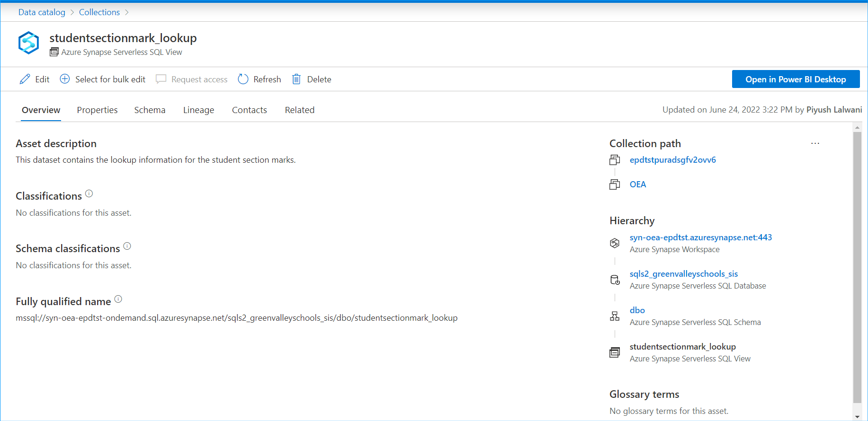Viewport: 868px width, 421px height.
Task: Open the Lineage tab
Action: tap(198, 110)
